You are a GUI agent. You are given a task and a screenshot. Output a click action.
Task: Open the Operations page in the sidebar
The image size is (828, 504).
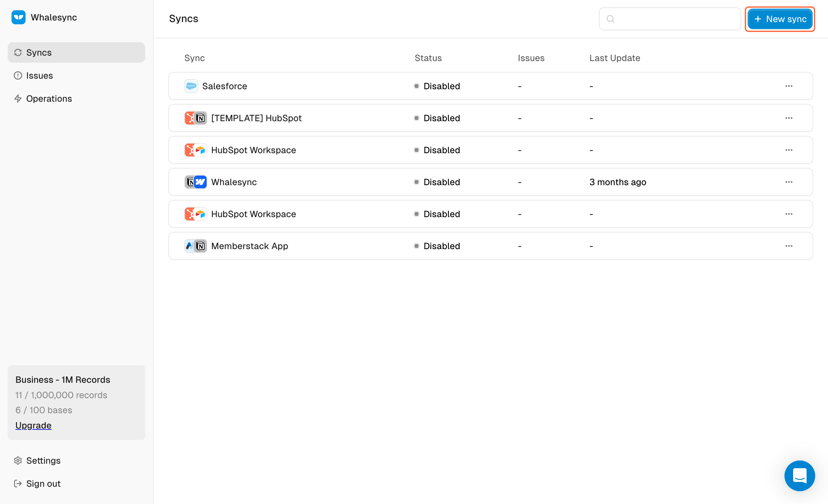click(76, 98)
